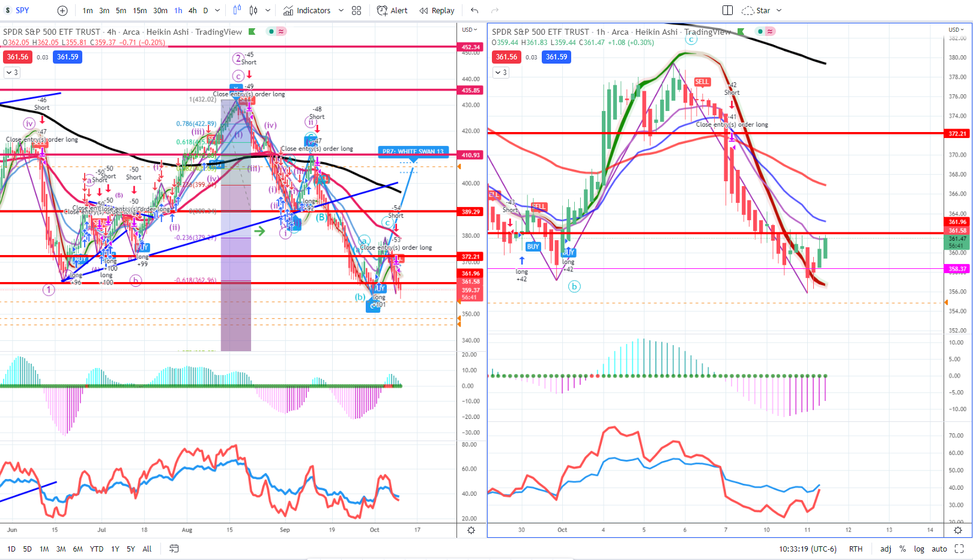Click the blue bar-style chart type icon
This screenshot has height=560, width=973.
click(237, 10)
